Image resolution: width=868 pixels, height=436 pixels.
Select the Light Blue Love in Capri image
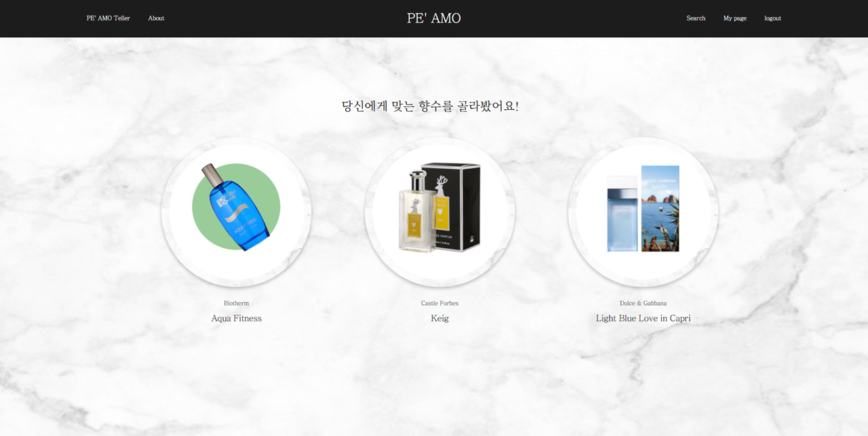pos(643,212)
